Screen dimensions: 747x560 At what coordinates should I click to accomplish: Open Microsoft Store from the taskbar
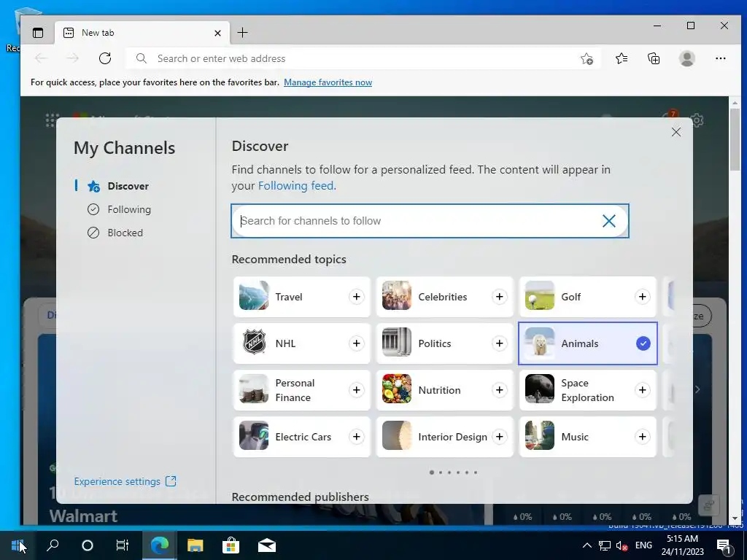point(231,545)
